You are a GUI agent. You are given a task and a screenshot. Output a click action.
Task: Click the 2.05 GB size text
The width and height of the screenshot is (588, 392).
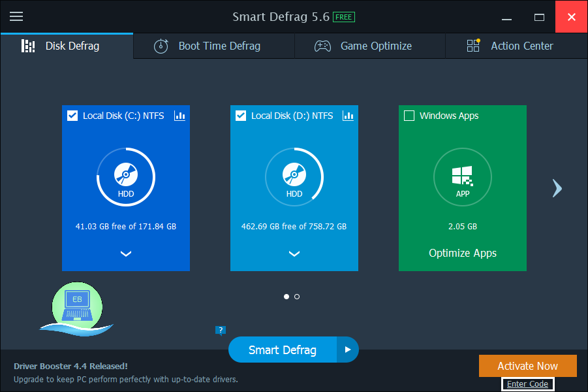tap(463, 227)
